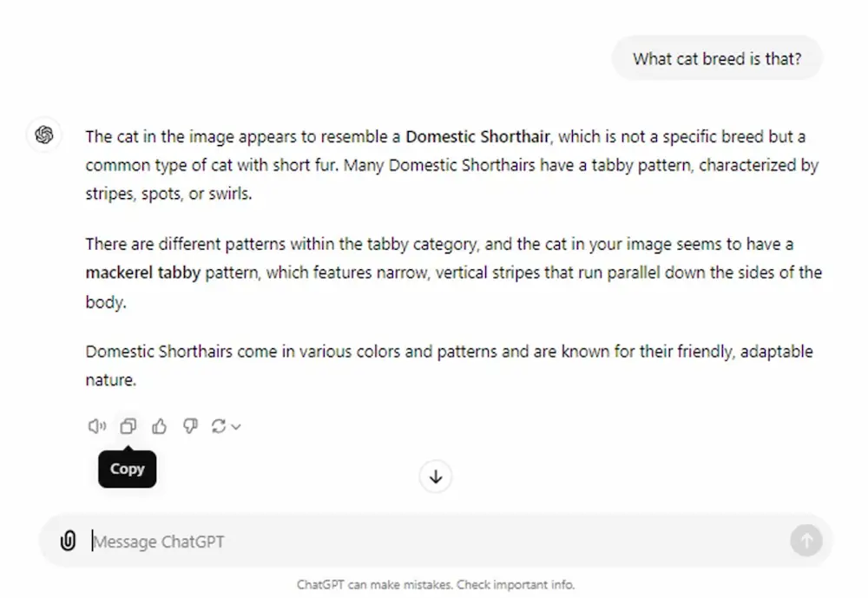This screenshot has width=868, height=598.
Task: Click the ChatGPT logo avatar
Action: [x=44, y=135]
